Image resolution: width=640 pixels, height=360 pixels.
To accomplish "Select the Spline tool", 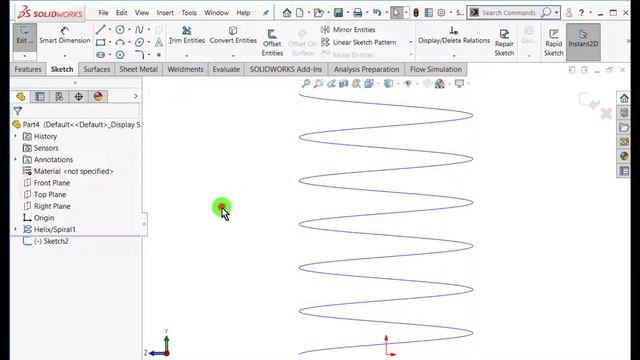I will 139,30.
